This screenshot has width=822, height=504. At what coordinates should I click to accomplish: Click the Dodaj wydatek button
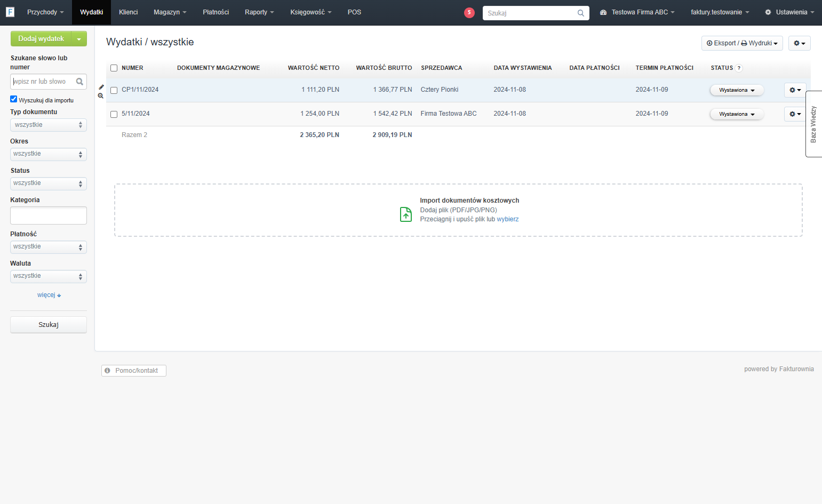tap(41, 39)
